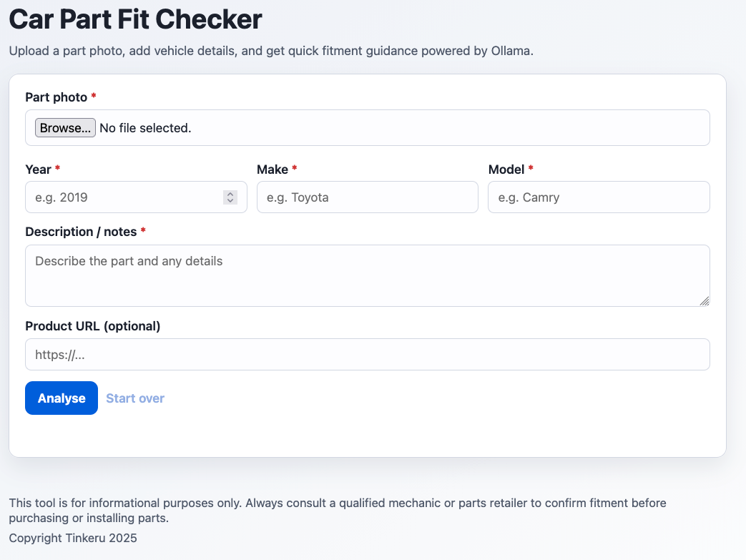Click the informational disclaimer text

336,510
